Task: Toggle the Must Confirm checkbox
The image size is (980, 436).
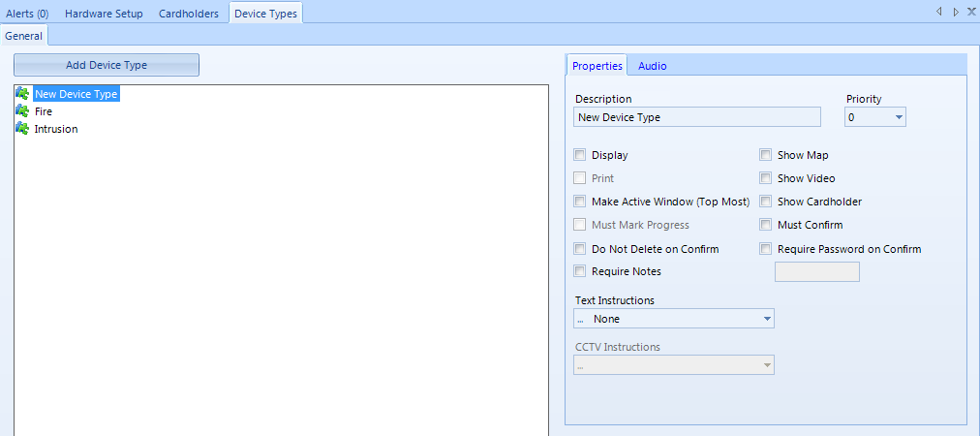Action: [765, 225]
